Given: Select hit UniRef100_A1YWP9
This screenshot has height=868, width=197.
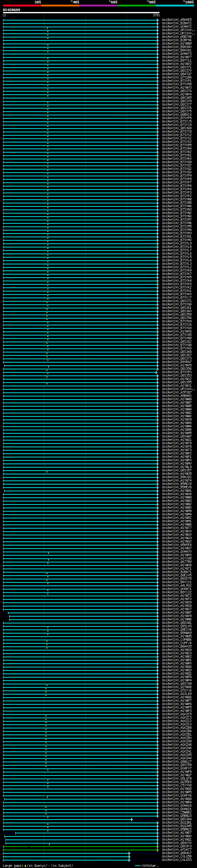Looking at the screenshot, I should 177,771.
